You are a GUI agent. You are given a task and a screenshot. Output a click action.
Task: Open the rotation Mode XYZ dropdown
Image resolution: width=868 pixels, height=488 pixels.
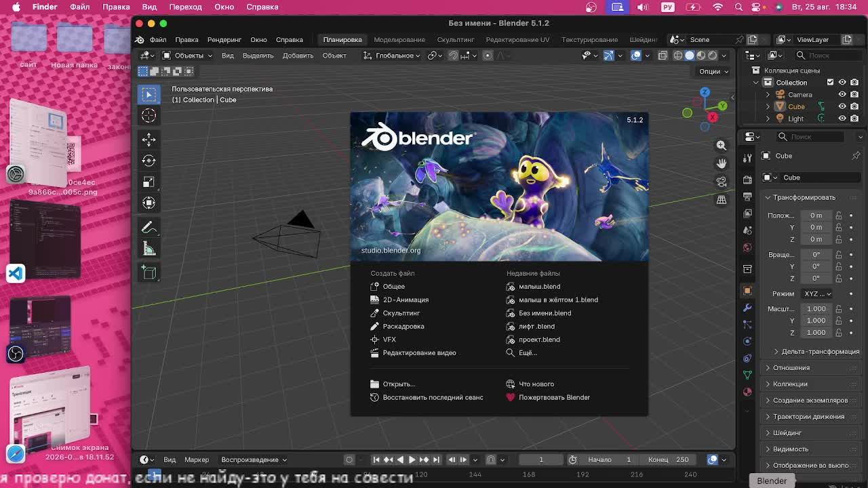click(817, 294)
